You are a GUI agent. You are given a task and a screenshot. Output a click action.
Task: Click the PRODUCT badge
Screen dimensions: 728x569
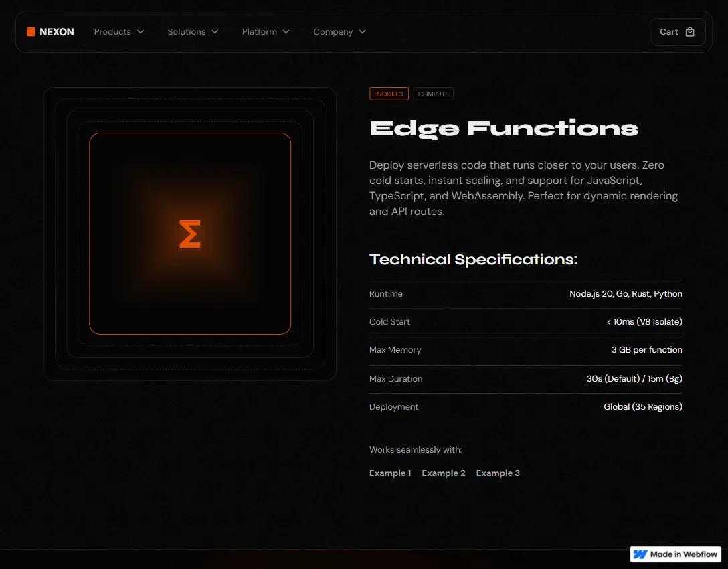389,94
